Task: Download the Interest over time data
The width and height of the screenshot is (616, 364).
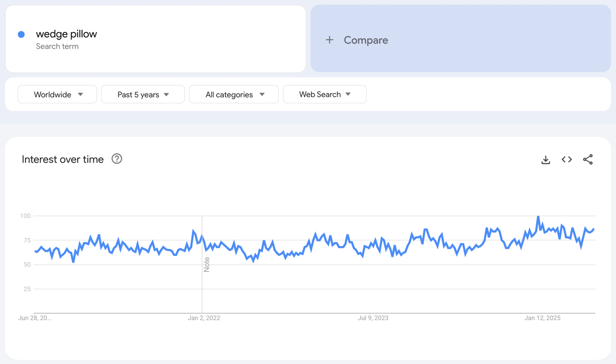Action: (x=545, y=160)
